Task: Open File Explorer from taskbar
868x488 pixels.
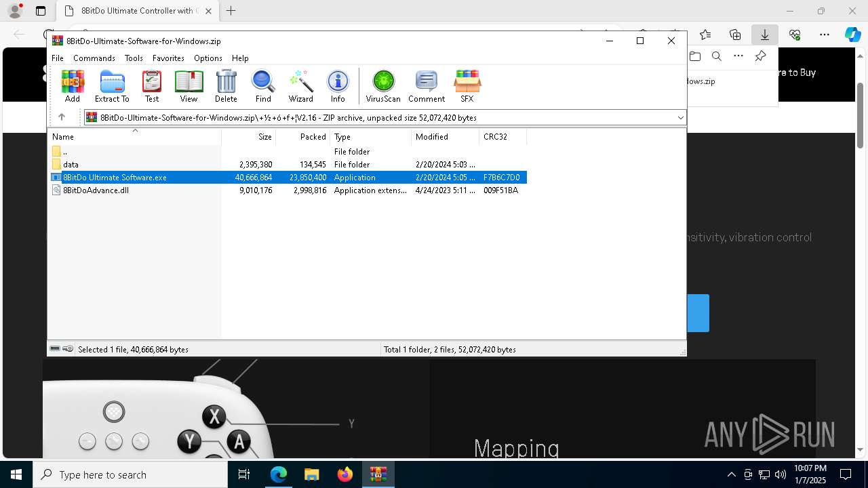Action: [311, 474]
